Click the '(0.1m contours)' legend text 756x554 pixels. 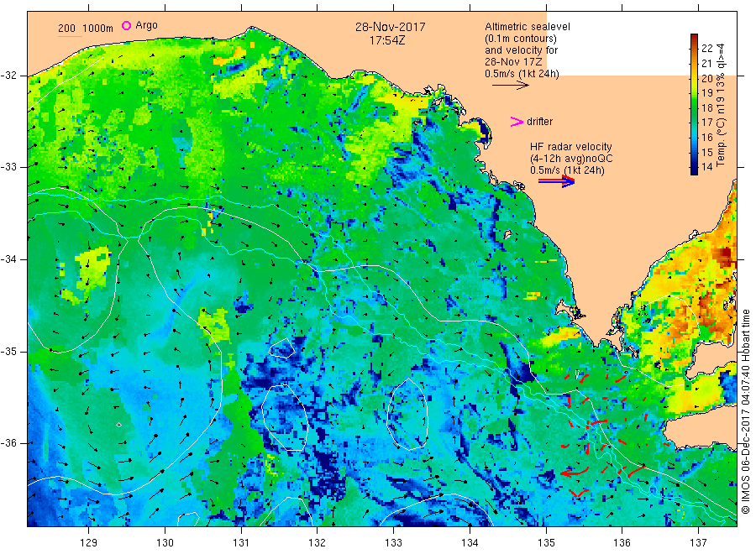(521, 39)
